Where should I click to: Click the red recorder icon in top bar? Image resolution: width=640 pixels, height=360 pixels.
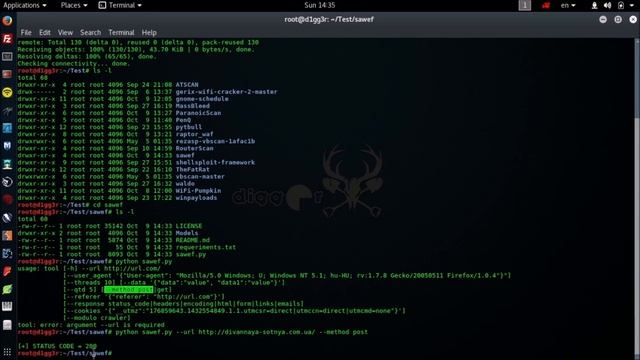pyautogui.click(x=546, y=5)
